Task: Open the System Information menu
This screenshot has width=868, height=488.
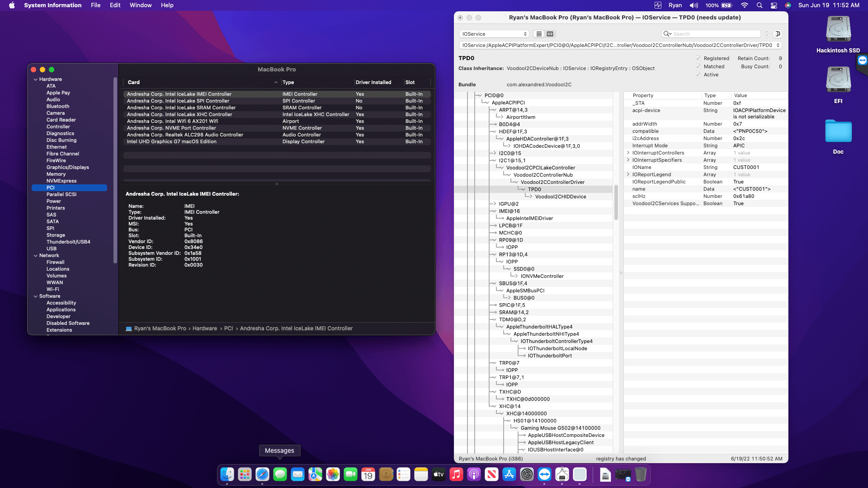Action: (x=53, y=5)
